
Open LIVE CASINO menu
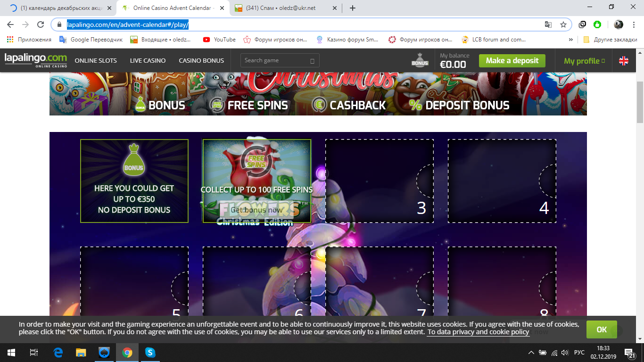(148, 60)
